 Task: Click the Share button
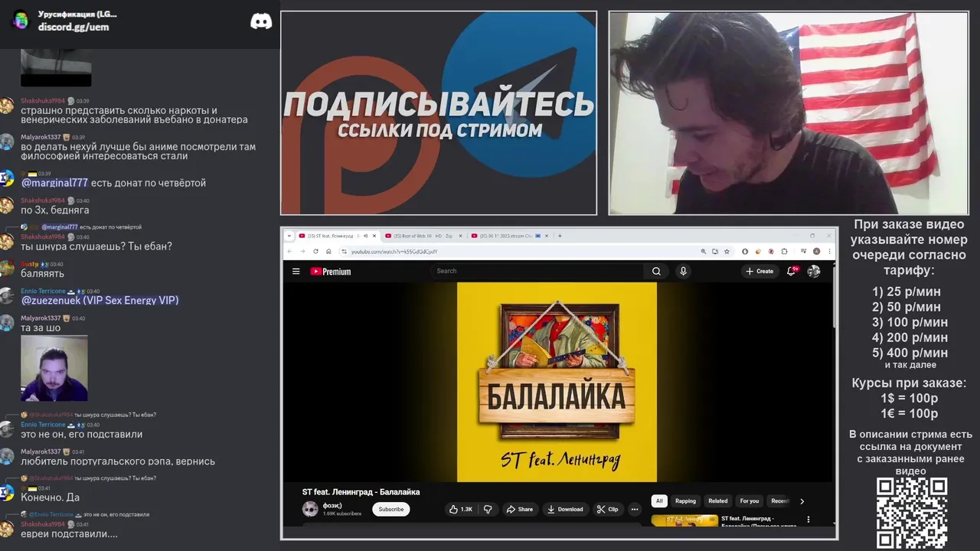[x=519, y=510]
